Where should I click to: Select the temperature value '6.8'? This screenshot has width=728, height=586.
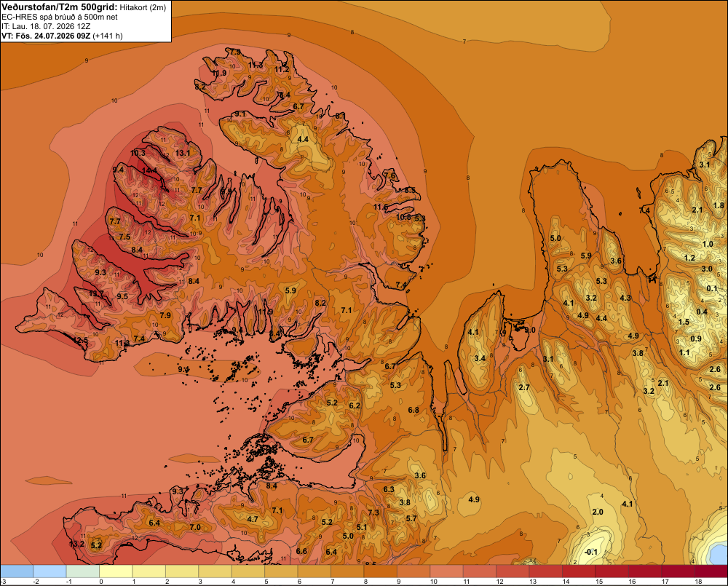414,410
